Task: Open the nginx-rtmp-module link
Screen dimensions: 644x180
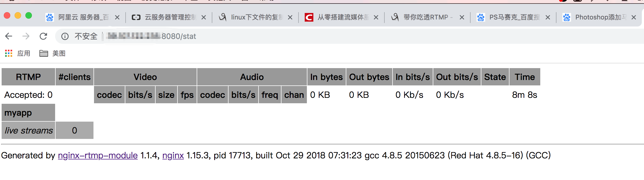Action: click(x=98, y=155)
